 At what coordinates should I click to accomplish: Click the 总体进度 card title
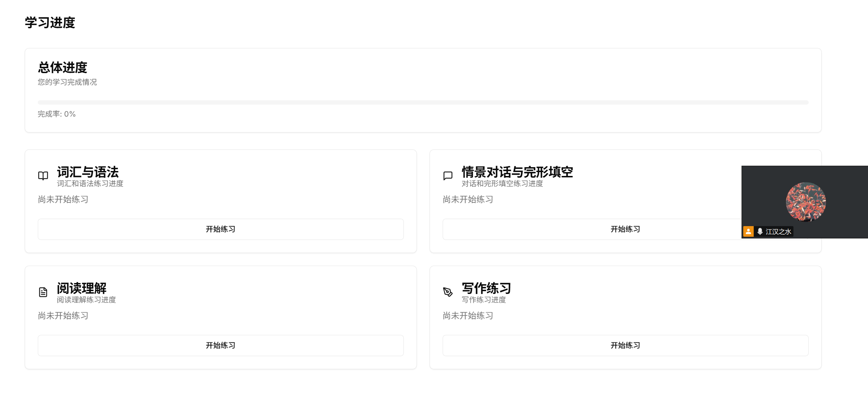click(63, 67)
